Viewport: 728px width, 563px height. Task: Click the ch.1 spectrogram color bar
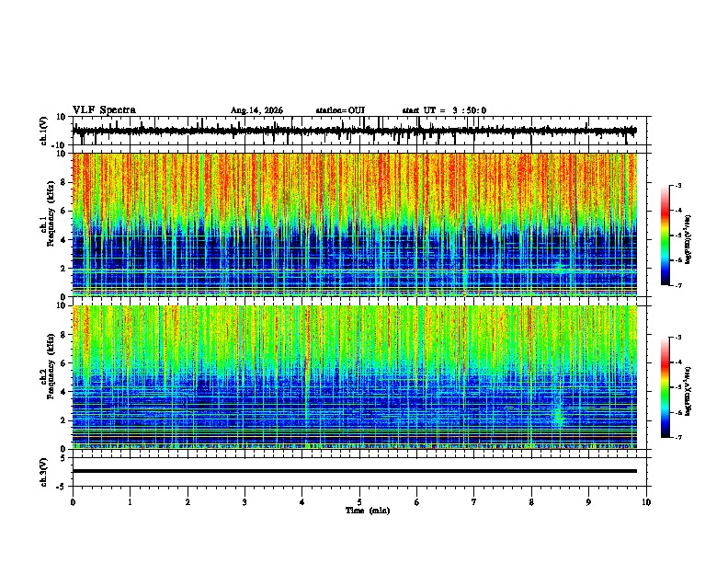click(x=665, y=236)
